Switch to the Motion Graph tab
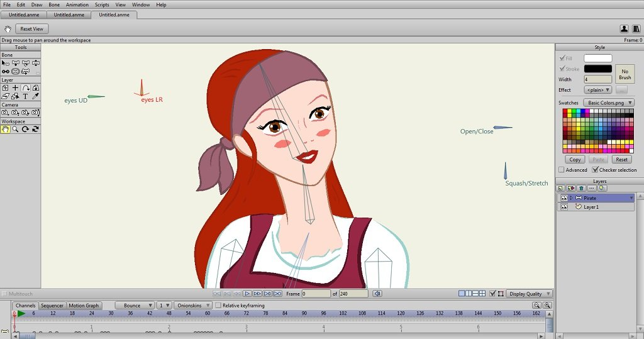The width and height of the screenshot is (644, 339). coord(84,305)
